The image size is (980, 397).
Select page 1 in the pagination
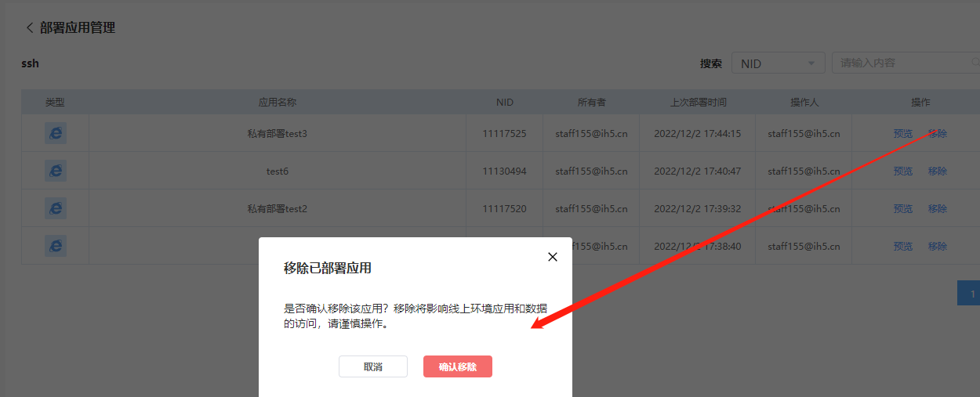tap(971, 294)
